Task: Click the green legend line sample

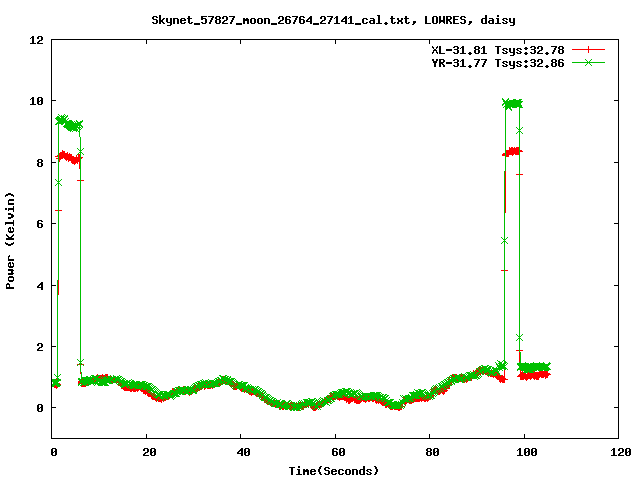Action: (588, 62)
